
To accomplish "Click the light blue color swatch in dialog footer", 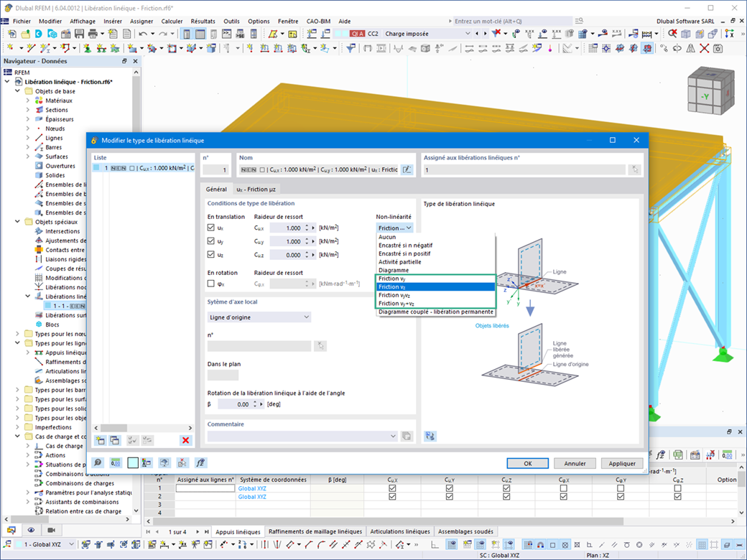I will pos(133,462).
